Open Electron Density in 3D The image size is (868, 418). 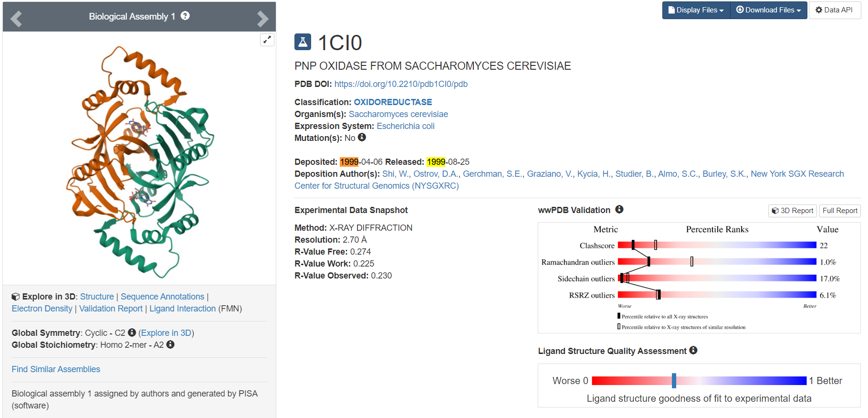(x=42, y=309)
